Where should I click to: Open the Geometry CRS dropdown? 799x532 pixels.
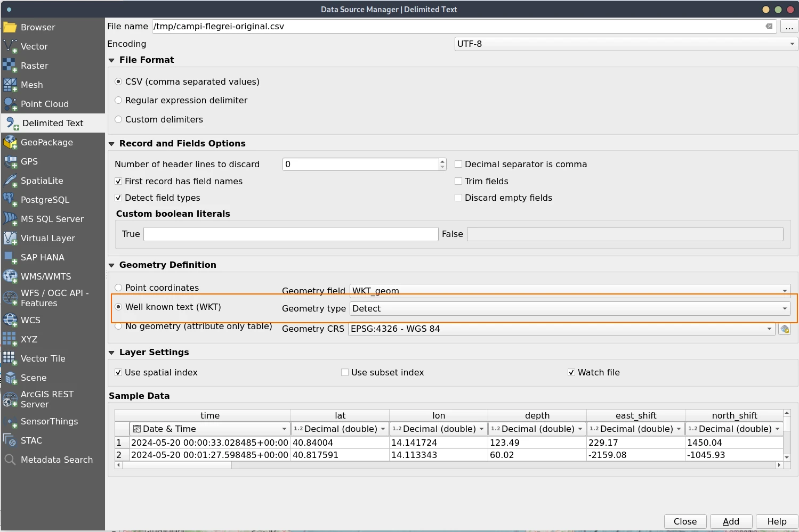click(x=561, y=329)
